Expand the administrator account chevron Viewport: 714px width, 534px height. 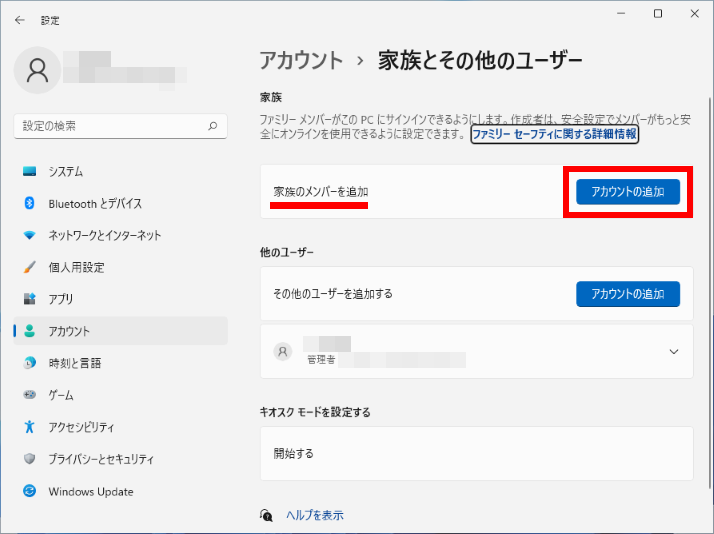[674, 351]
